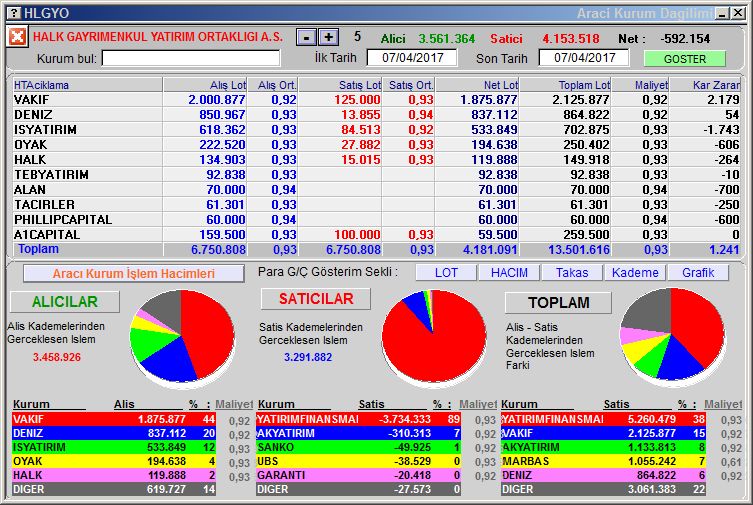Select the TEBYATIRIM row

pyautogui.click(x=376, y=175)
